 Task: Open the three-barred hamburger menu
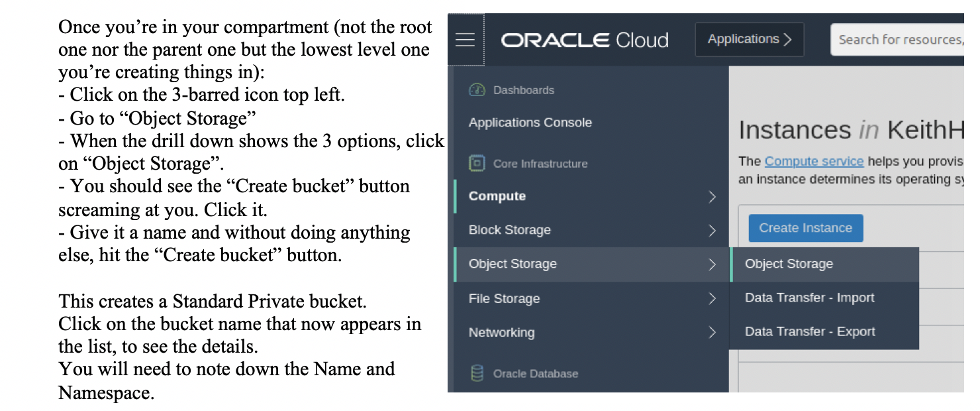pyautogui.click(x=465, y=40)
